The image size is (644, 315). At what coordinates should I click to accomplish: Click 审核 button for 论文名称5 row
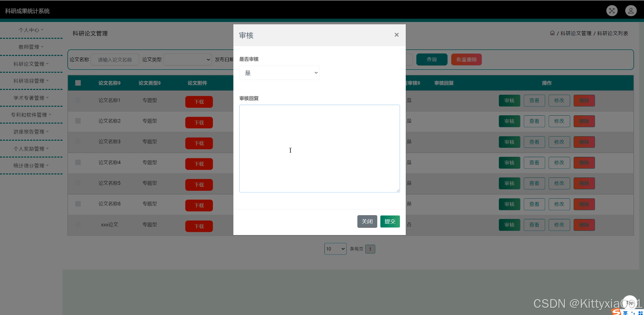[x=509, y=183]
